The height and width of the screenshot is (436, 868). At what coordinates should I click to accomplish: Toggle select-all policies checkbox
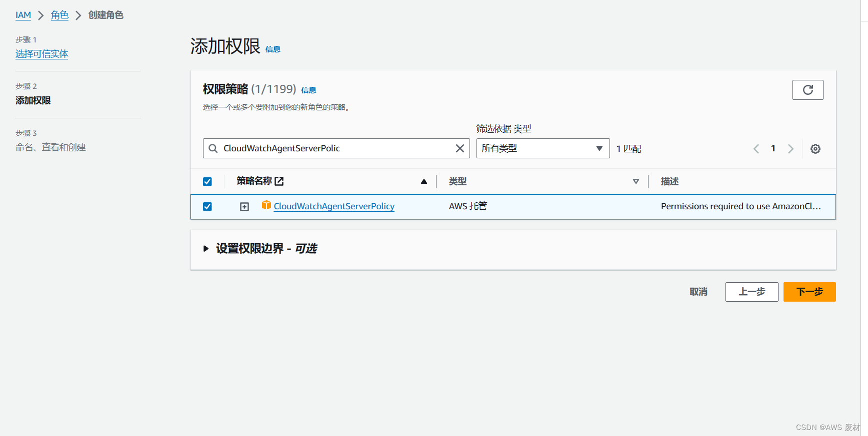207,181
